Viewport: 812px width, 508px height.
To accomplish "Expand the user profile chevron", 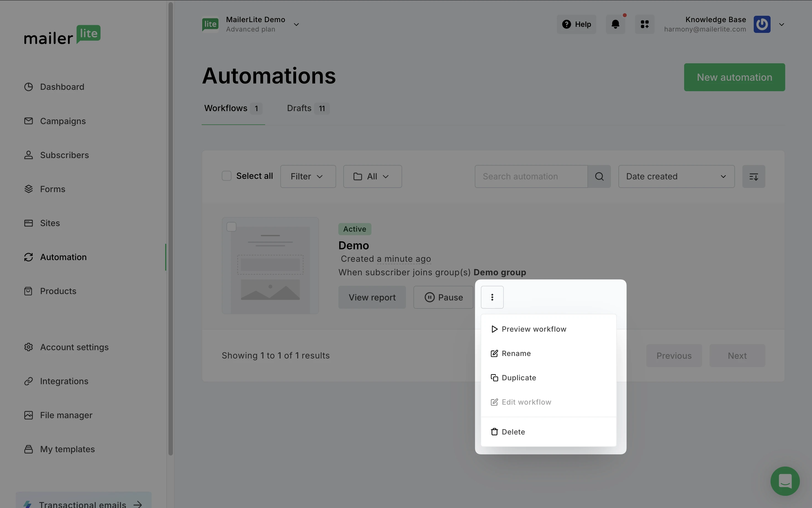I will click(x=781, y=24).
